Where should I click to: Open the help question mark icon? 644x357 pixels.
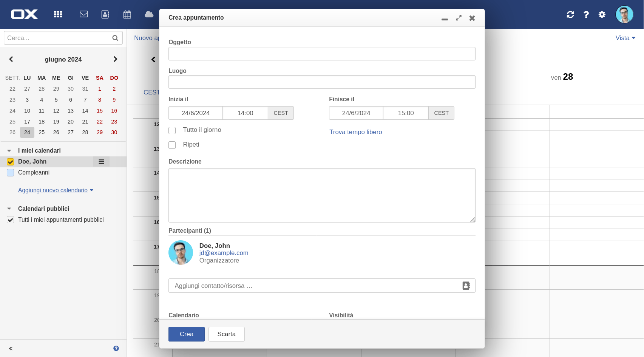(586, 14)
